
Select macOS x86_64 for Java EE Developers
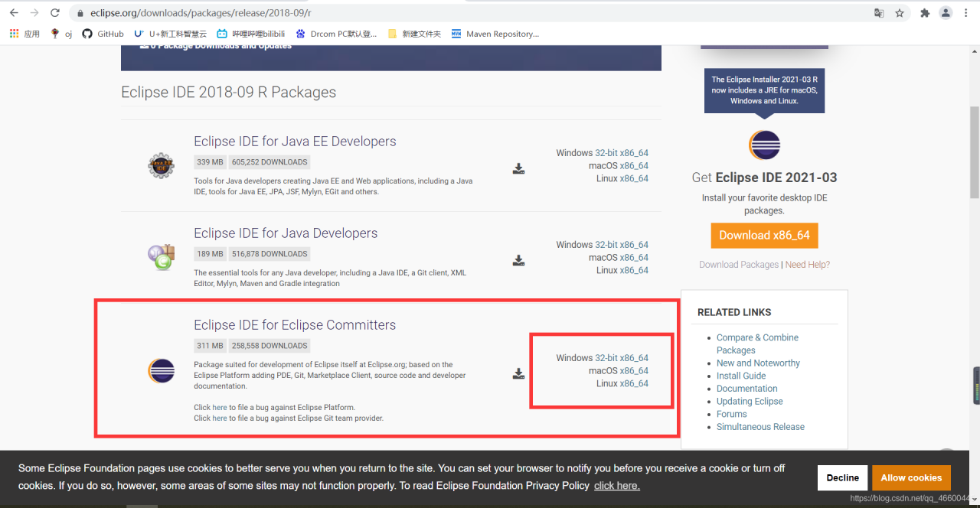(634, 165)
